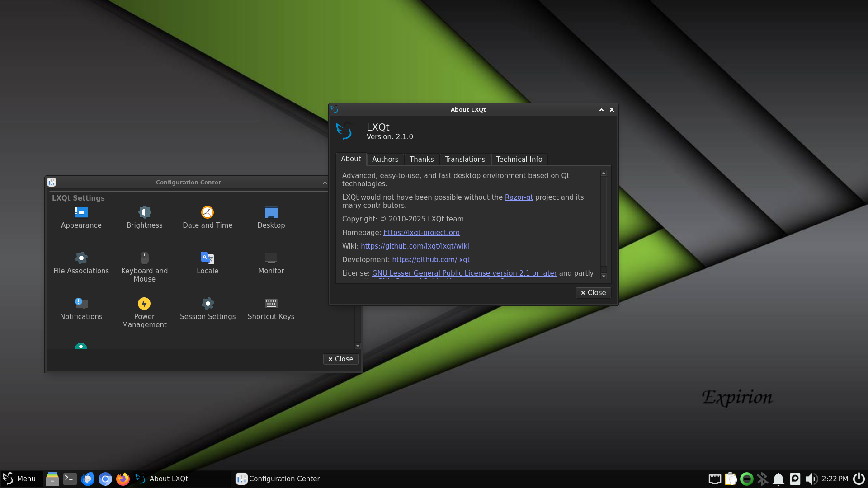Open the lxqt-project.org homepage link

point(421,233)
